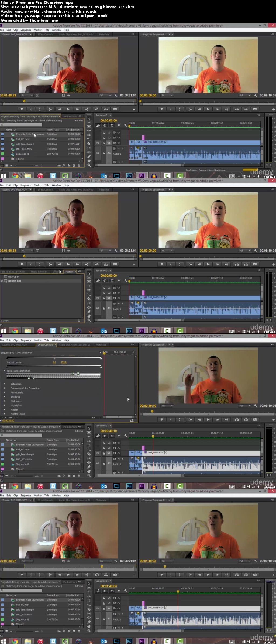Select the Selection arrow tool in the History-panel frame
Viewport: 276px width, 644px height.
click(x=89, y=273)
